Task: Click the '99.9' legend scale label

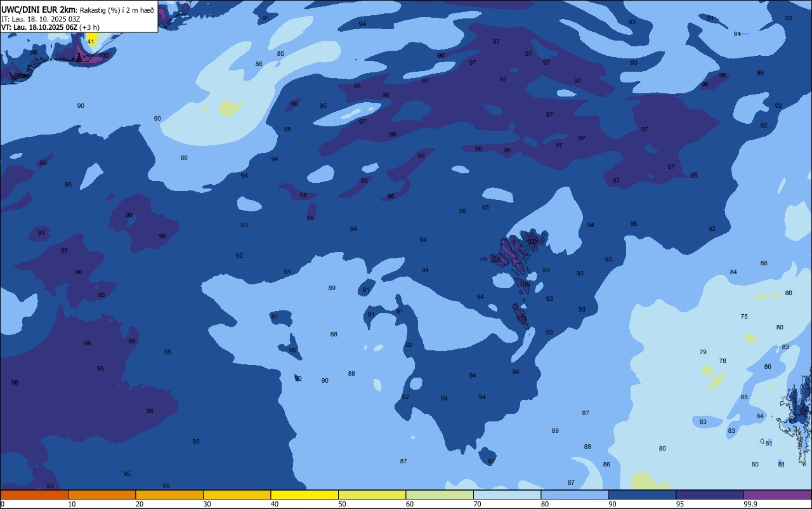Action: click(750, 504)
